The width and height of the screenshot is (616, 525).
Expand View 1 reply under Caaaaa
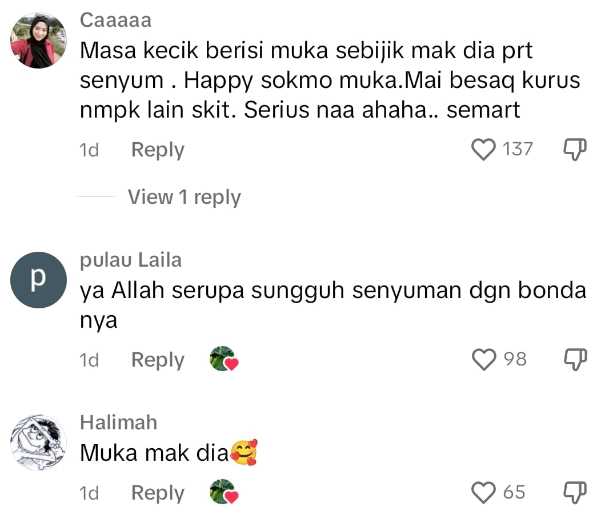tap(184, 197)
